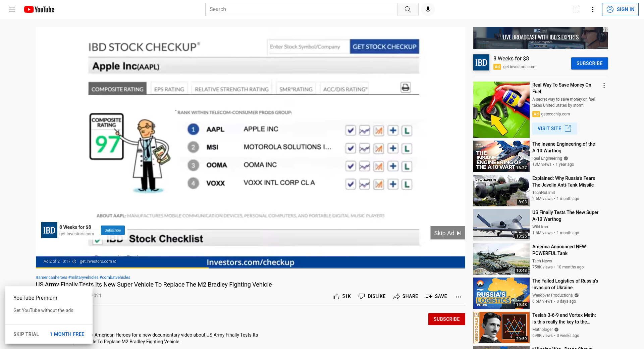
Task: Open the WD-40 fuel ad thumbnail
Action: [x=501, y=110]
